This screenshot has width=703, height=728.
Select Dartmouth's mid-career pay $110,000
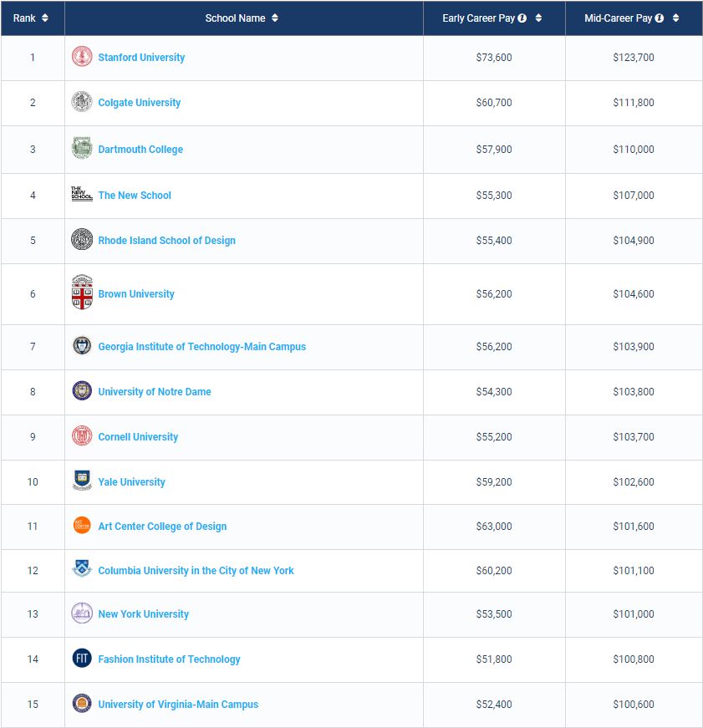coord(634,150)
